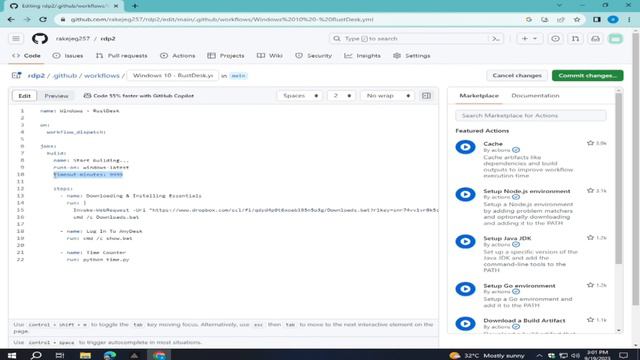This screenshot has width=640, height=360.
Task: Click the timeout-minutes line in editor
Action: pyautogui.click(x=88, y=174)
